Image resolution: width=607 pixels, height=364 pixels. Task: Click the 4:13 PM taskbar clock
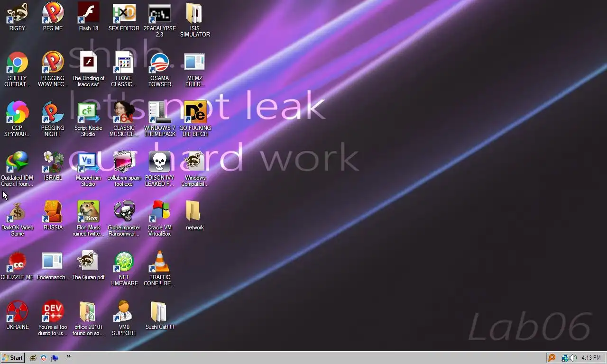coord(591,358)
